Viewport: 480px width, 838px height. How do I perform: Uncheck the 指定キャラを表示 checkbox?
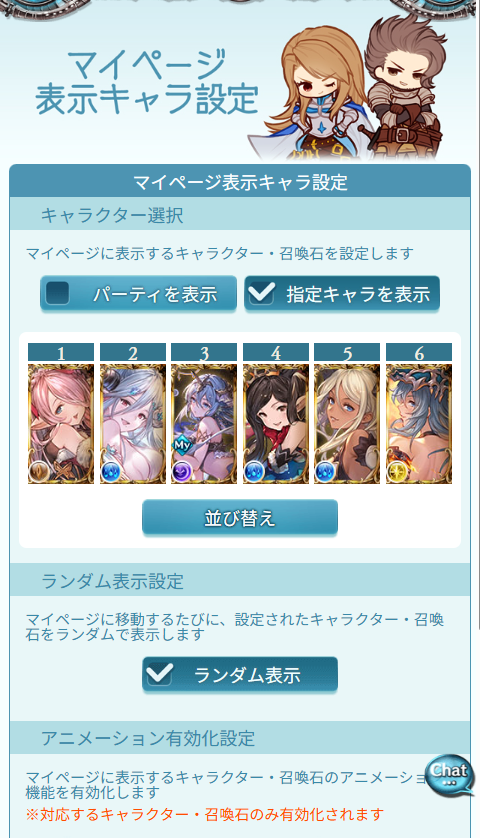point(261,293)
